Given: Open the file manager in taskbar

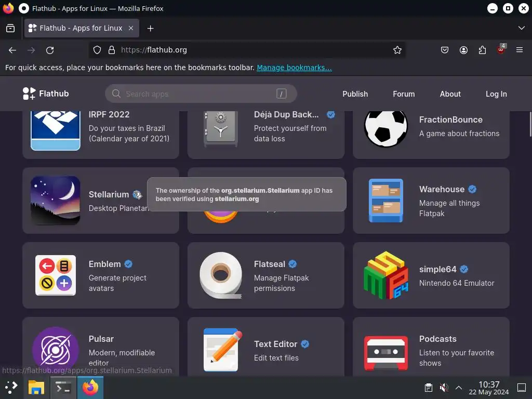Looking at the screenshot, I should tap(36, 388).
